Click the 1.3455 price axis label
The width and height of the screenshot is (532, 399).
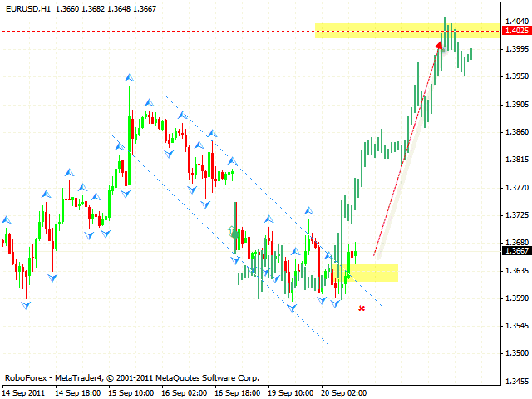(x=515, y=381)
